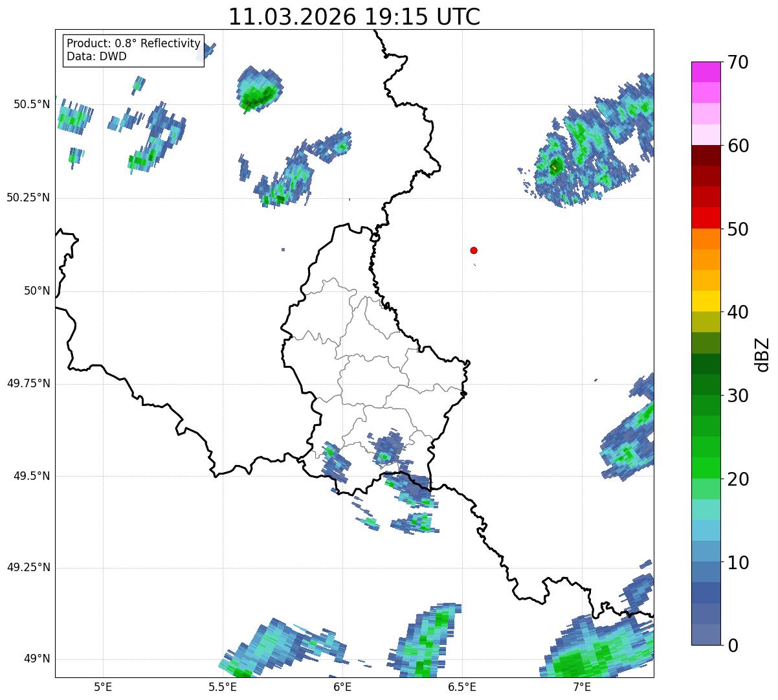This screenshot has height=700, width=778.
Task: Click the latitude label 49.75°N
Action: 28,383
